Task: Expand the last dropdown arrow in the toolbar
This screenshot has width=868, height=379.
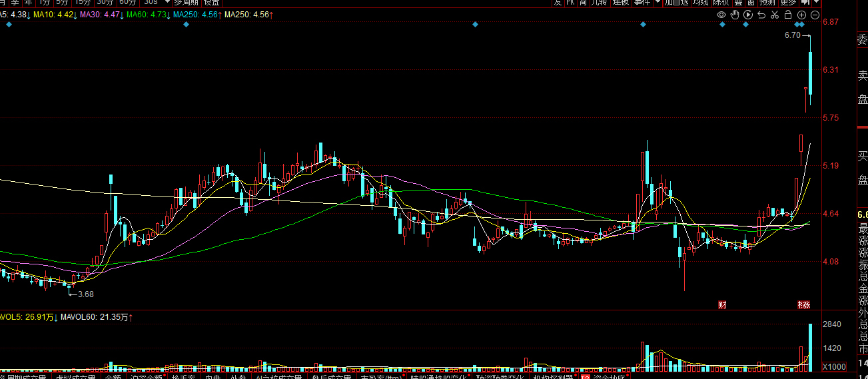Action: 816,3
